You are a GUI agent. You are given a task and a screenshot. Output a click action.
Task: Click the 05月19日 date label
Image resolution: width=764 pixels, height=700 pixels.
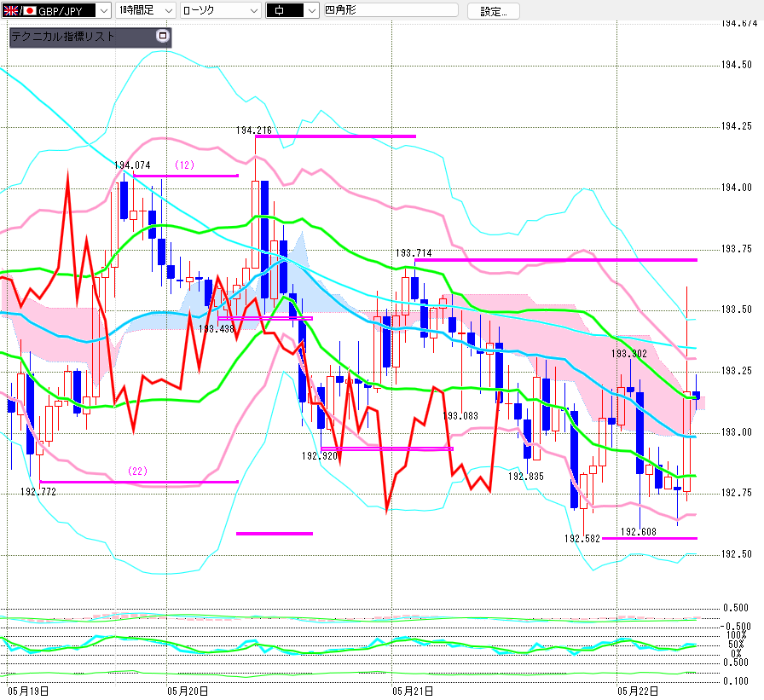tap(28, 691)
